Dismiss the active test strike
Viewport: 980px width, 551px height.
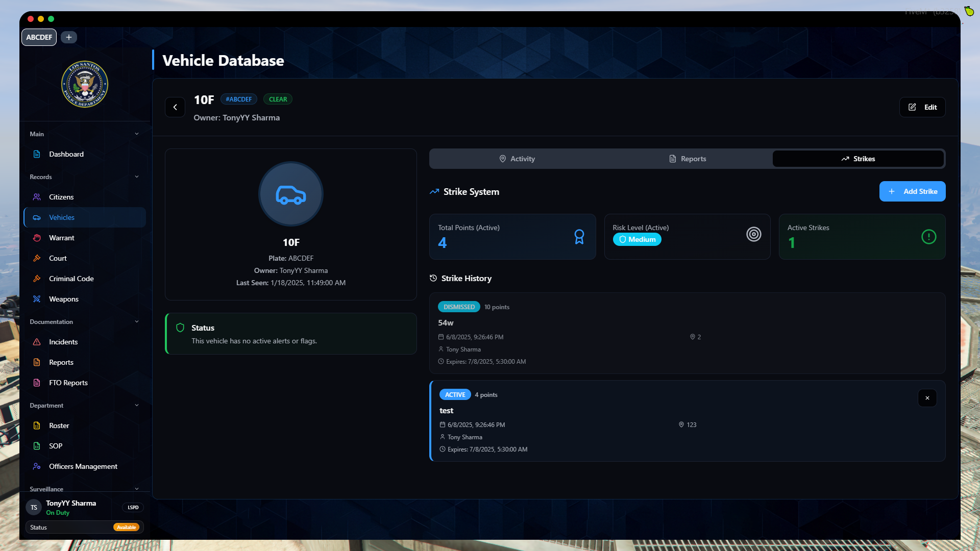pyautogui.click(x=927, y=398)
